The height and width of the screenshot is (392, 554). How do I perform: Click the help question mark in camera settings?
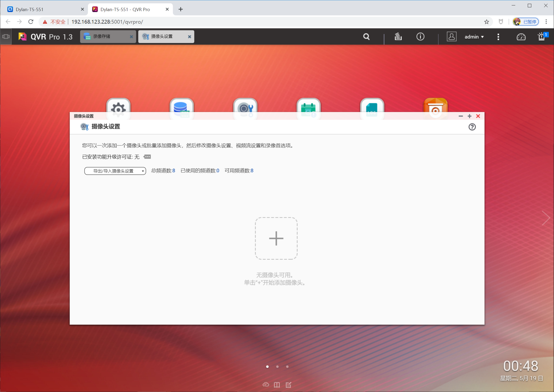[472, 127]
